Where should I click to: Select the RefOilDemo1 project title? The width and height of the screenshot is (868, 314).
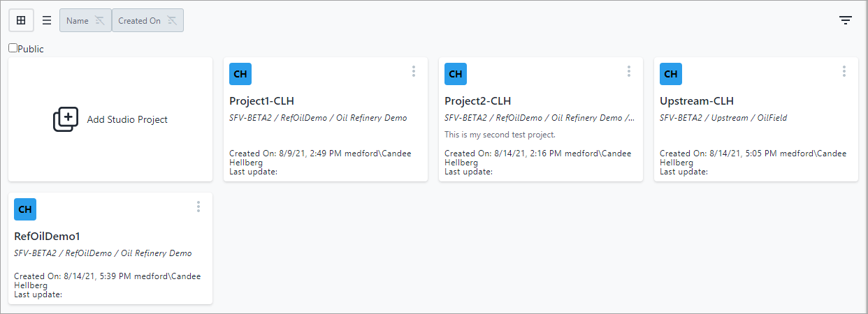(47, 237)
